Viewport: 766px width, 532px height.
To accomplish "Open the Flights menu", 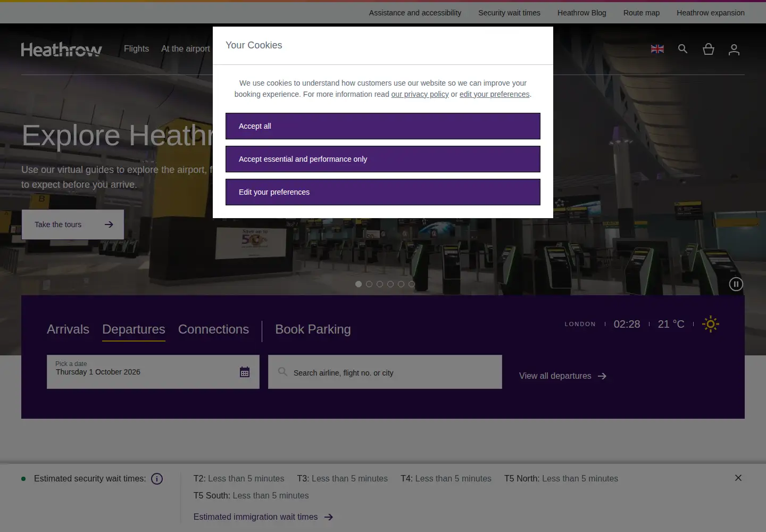I will pyautogui.click(x=136, y=48).
